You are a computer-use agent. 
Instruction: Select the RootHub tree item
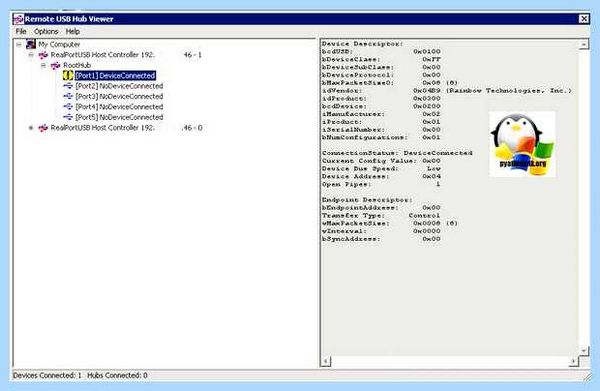click(x=77, y=65)
